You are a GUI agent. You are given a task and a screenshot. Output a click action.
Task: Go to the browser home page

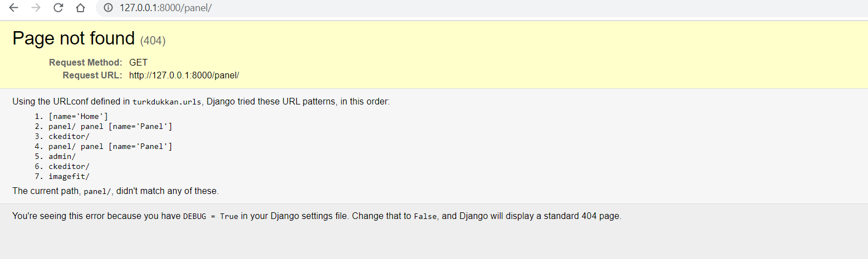[x=80, y=8]
